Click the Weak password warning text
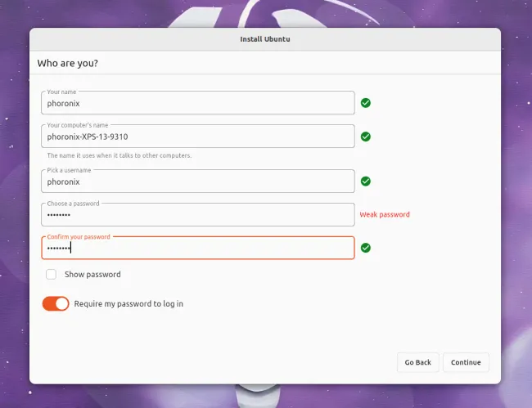The image size is (532, 408). (385, 214)
